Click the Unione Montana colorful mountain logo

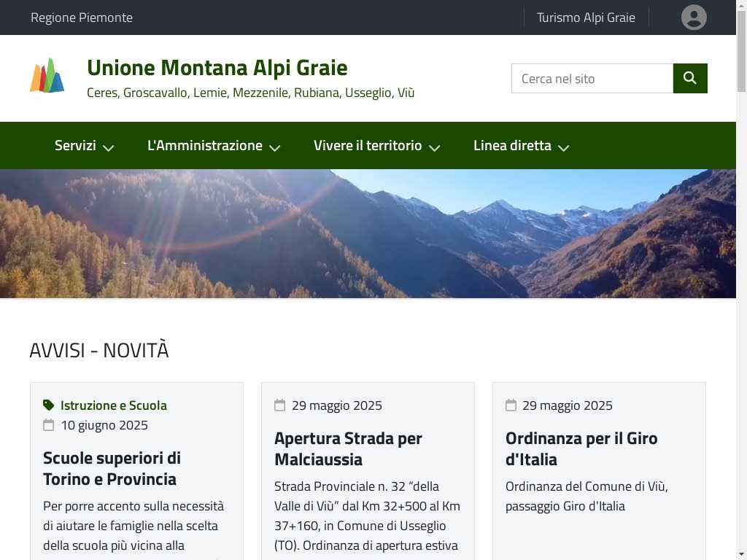pyautogui.click(x=47, y=75)
